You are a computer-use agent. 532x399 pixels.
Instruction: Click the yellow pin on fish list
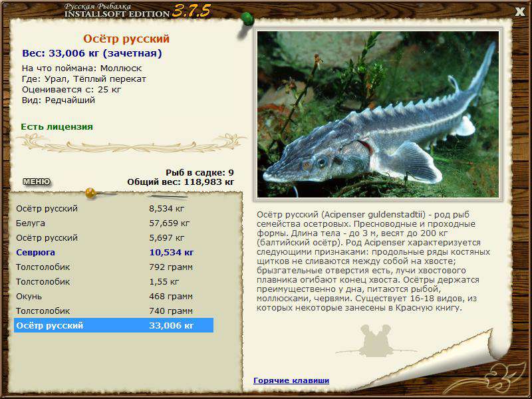[91, 193]
